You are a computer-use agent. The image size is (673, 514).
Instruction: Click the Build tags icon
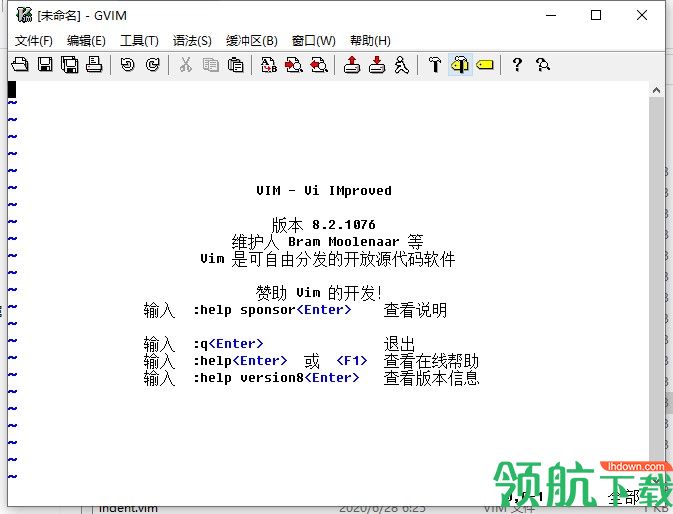460,65
